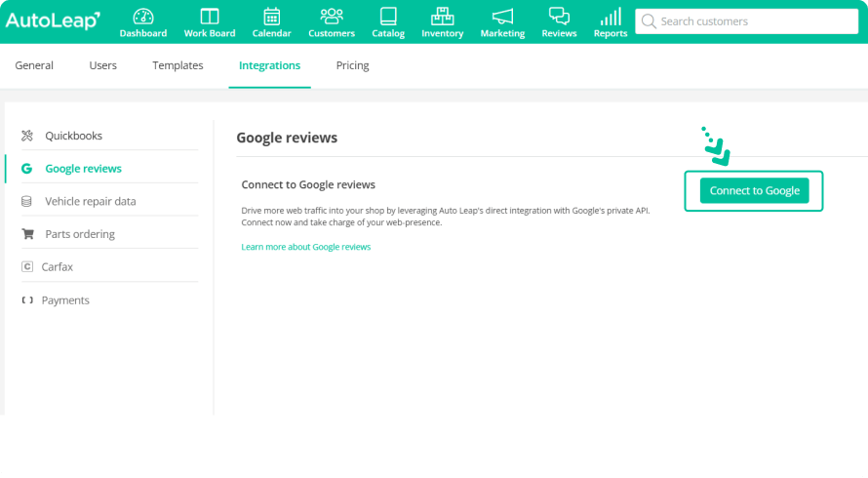Open Reports bar chart icon
This screenshot has width=868, height=478.
[x=611, y=18]
